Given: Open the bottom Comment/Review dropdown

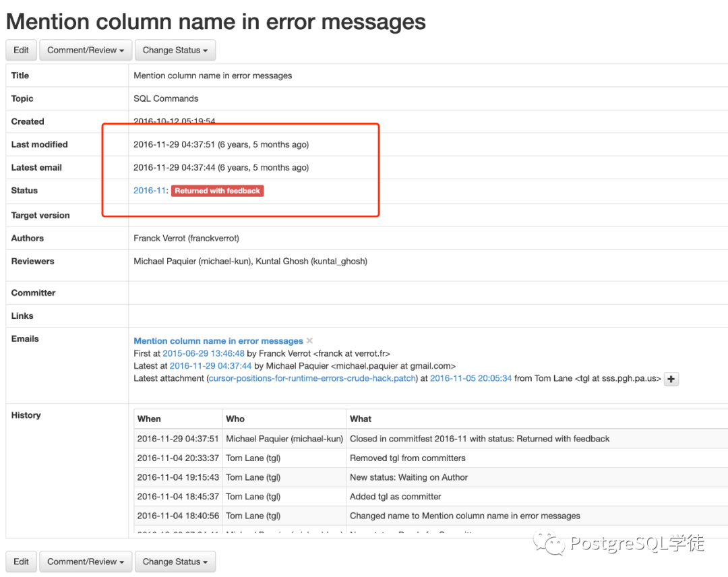Looking at the screenshot, I should tap(86, 561).
